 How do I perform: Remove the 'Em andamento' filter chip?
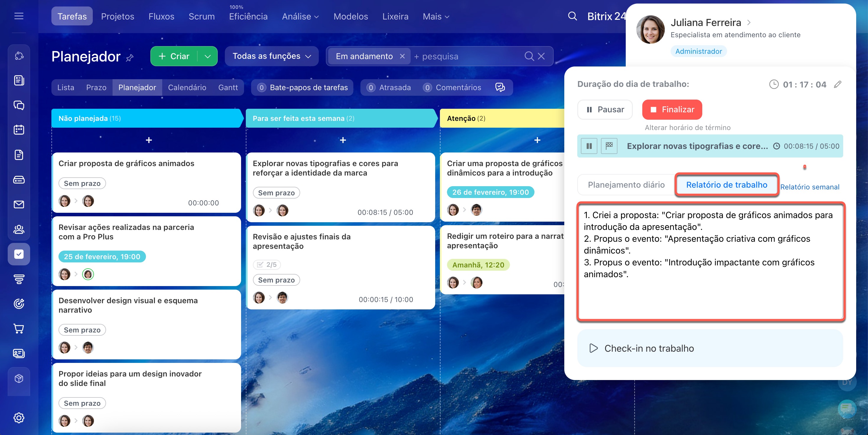[x=402, y=56]
